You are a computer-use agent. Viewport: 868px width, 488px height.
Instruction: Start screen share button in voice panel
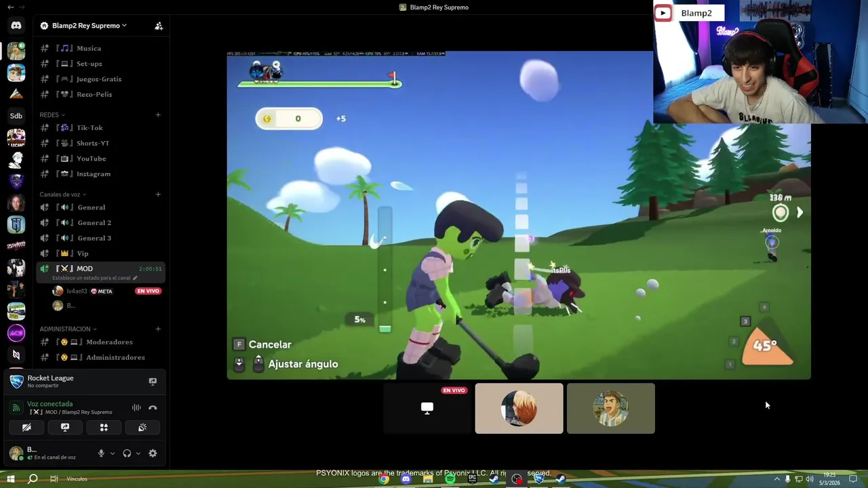pos(65,428)
